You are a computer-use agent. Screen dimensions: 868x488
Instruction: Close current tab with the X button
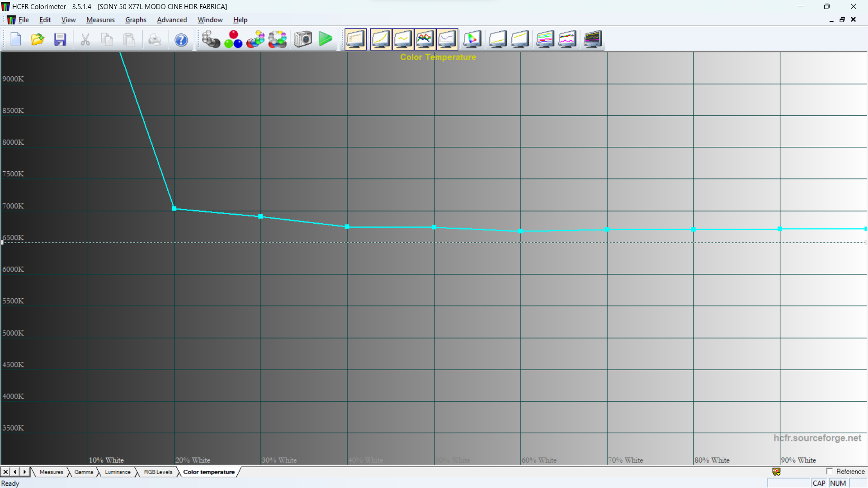click(x=5, y=472)
